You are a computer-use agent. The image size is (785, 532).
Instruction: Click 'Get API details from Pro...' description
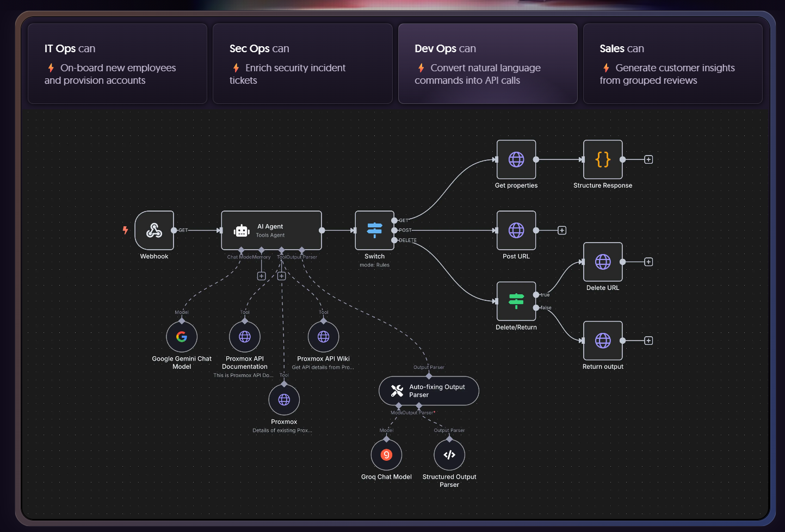pyautogui.click(x=323, y=367)
